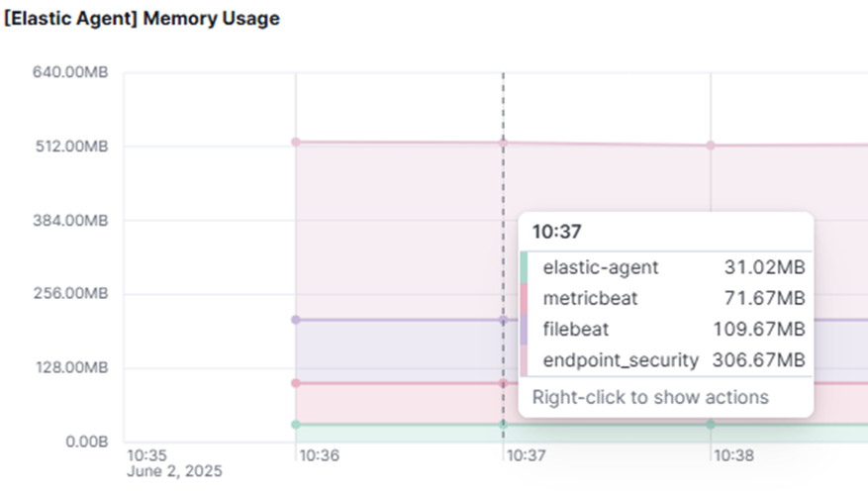Click the 10:36 x-axis label

[x=319, y=455]
